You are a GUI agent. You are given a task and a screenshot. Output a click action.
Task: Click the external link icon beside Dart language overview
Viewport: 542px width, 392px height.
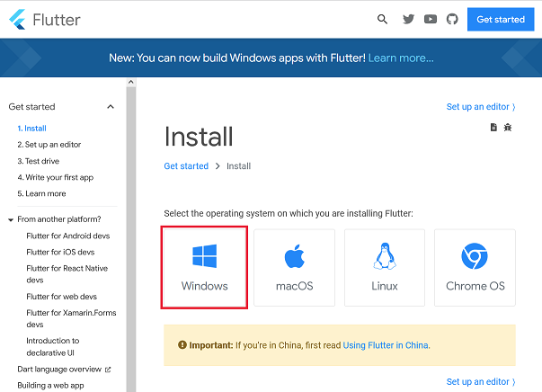pyautogui.click(x=108, y=370)
